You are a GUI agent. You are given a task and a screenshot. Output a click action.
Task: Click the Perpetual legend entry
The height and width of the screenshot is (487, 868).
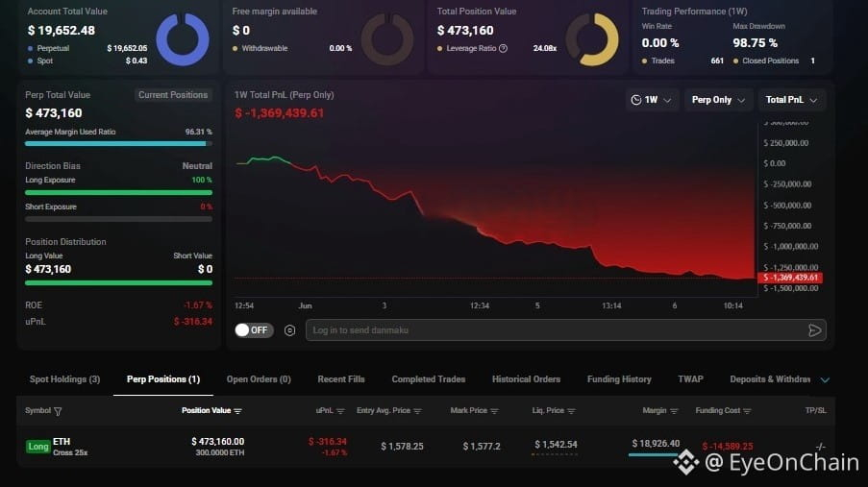48,48
